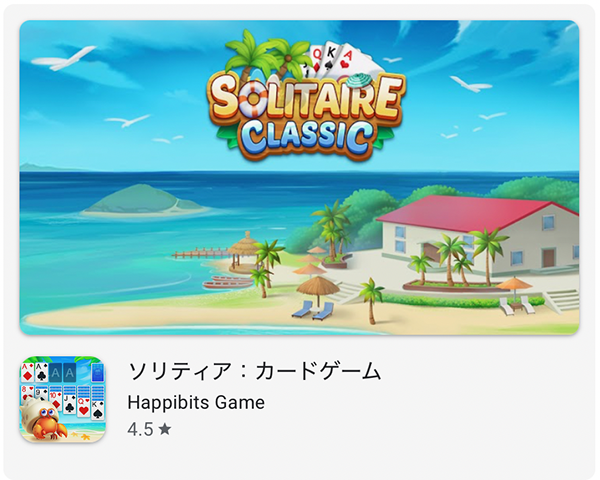Open the Happibits Game developer name

point(196,402)
